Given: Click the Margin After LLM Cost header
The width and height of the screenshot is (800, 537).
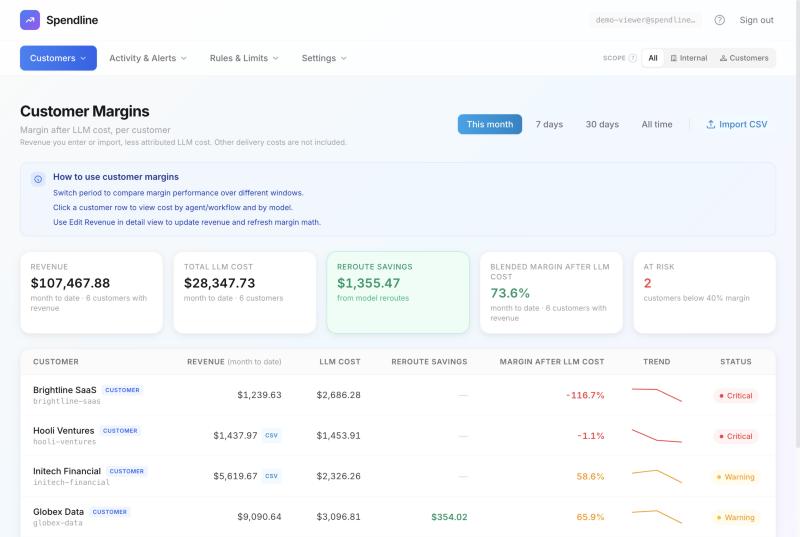Looking at the screenshot, I should 552,362.
